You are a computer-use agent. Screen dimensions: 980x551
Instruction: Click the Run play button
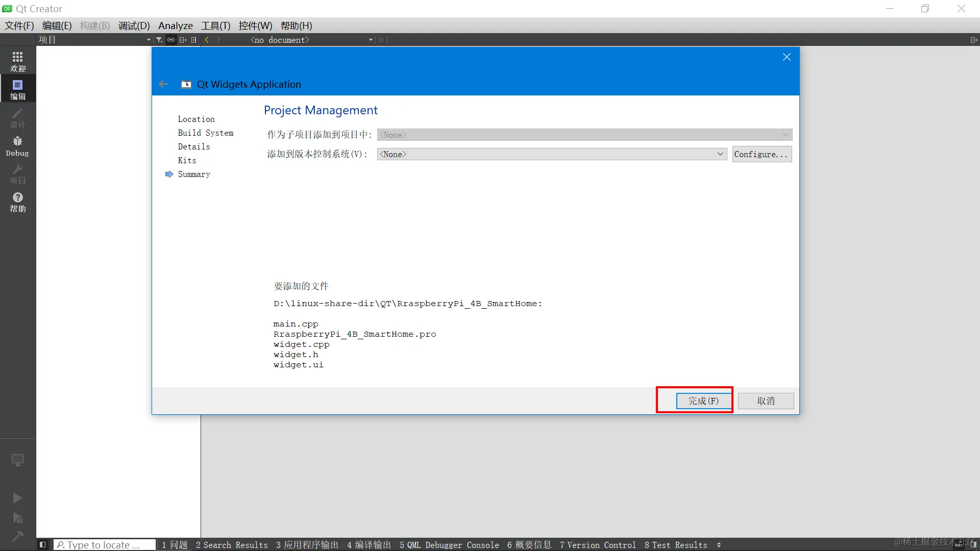tap(17, 497)
